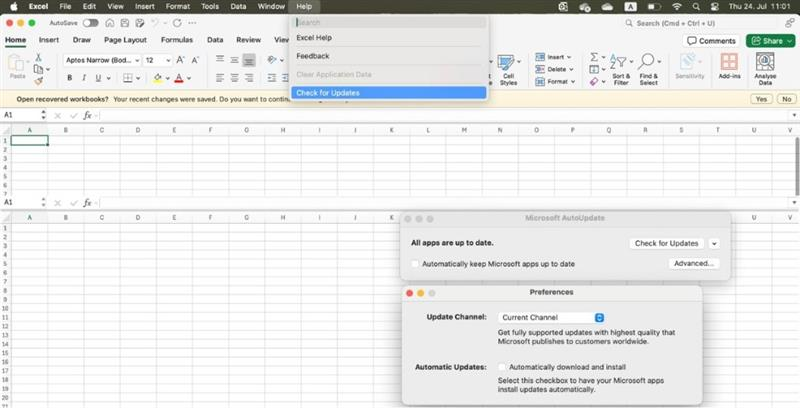Click Check for Updates button in AutoUpdate window
800x408 pixels.
point(666,244)
